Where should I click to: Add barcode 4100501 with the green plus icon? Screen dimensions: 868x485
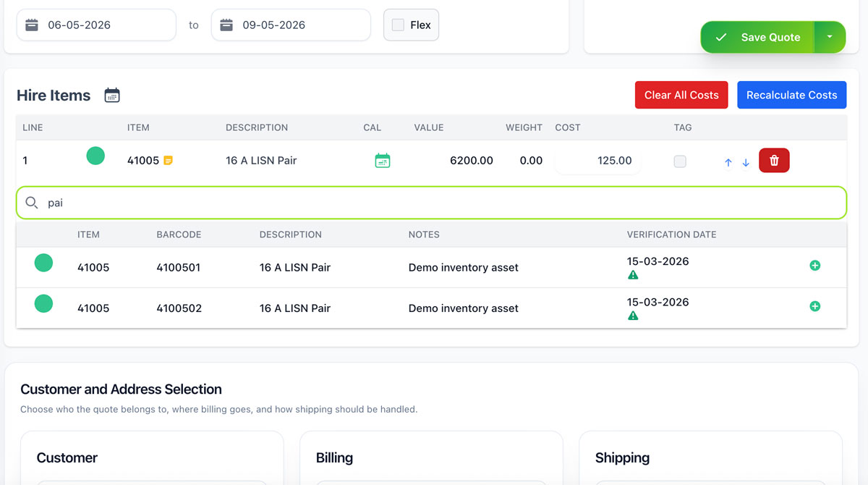pos(814,266)
